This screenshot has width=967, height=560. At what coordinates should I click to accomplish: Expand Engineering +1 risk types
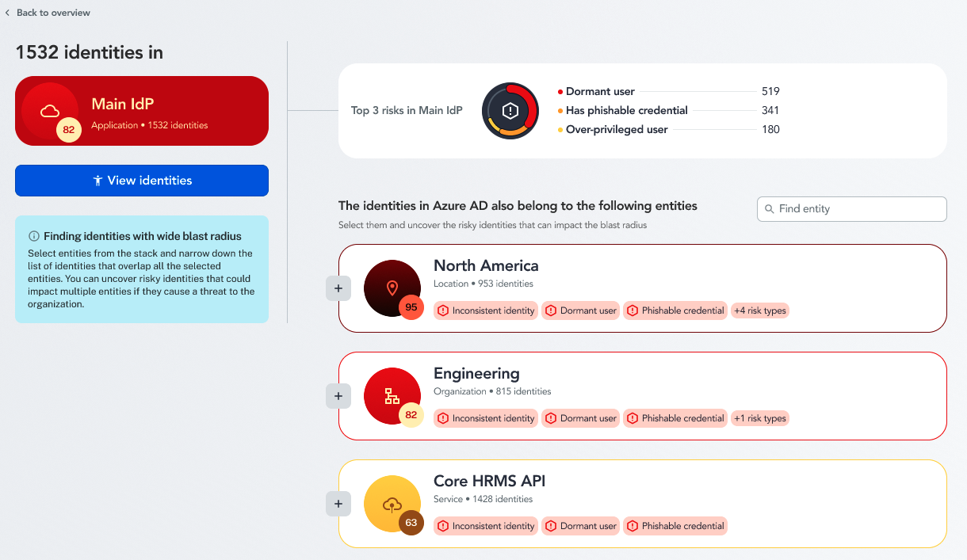point(760,418)
